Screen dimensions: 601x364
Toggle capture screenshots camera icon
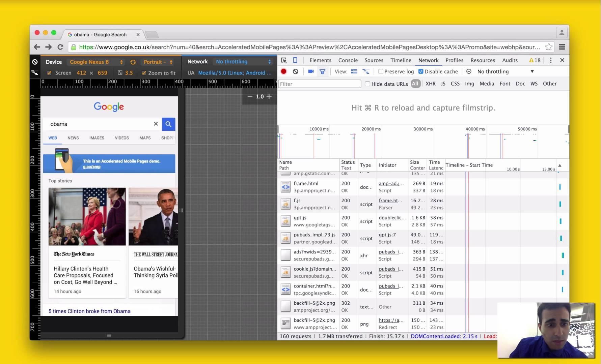tap(311, 71)
